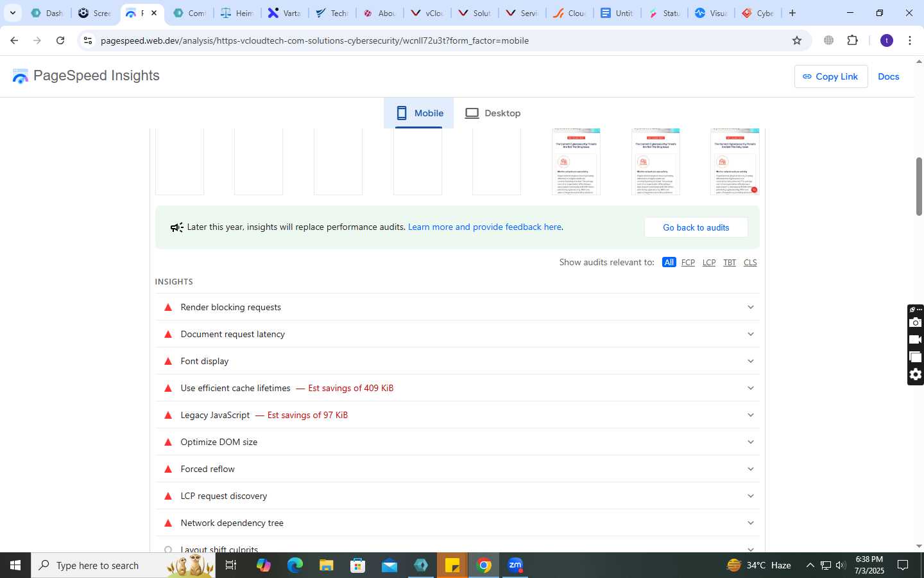Expand Use efficient cache lifetimes insight

coord(457,388)
